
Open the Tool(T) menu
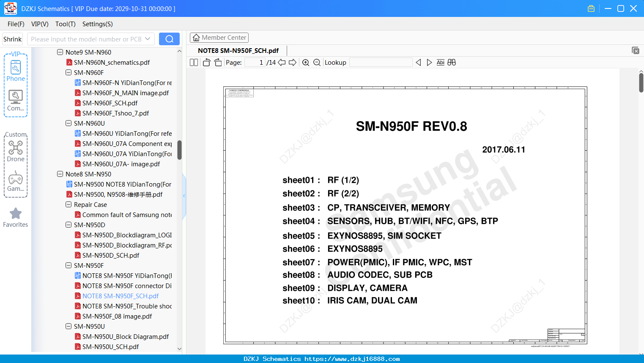coord(66,24)
